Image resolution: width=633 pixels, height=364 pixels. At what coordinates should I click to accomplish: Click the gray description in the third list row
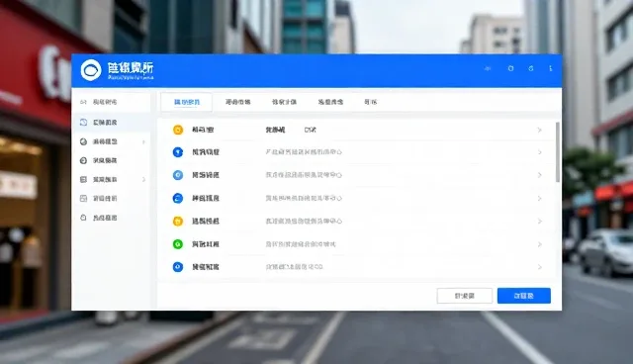pos(304,175)
